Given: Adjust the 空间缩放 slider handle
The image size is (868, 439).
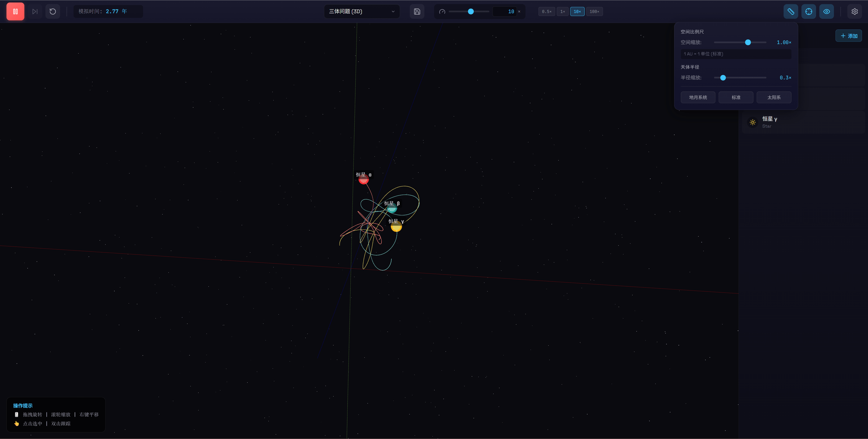Looking at the screenshot, I should (748, 42).
